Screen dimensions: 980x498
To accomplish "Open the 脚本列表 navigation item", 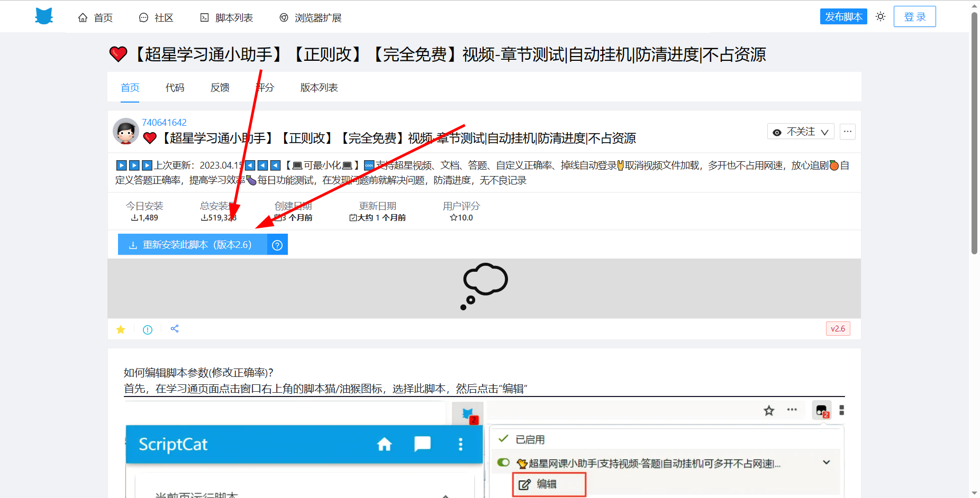I will tap(226, 17).
